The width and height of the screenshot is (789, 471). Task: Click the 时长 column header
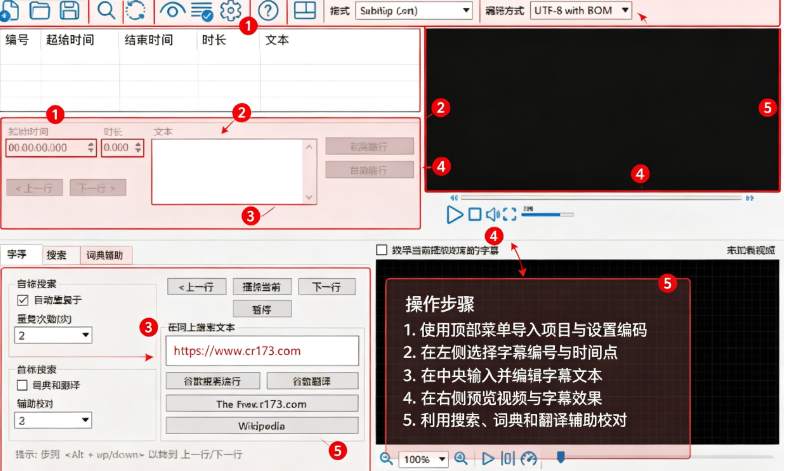pos(214,40)
